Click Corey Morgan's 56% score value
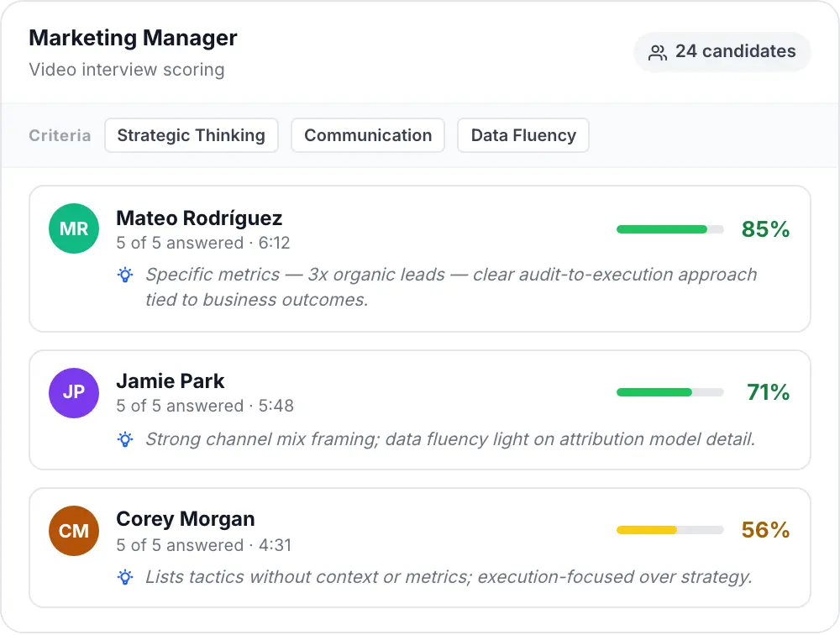 point(765,530)
